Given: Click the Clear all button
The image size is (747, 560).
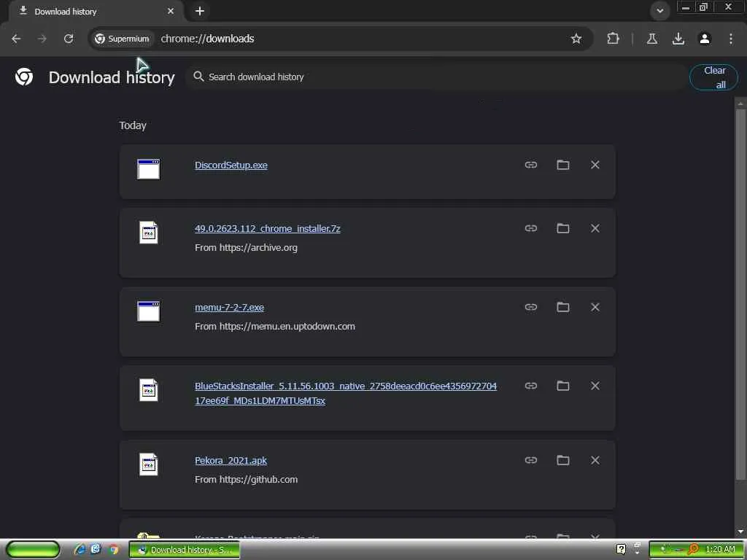Looking at the screenshot, I should (x=713, y=77).
